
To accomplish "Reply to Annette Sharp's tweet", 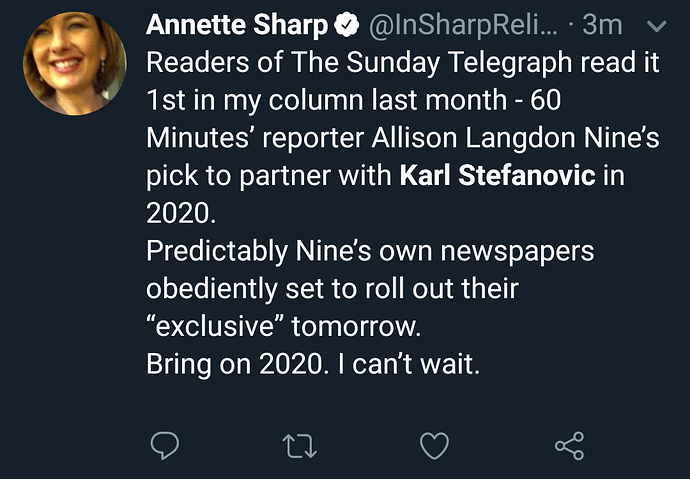I will [164, 446].
